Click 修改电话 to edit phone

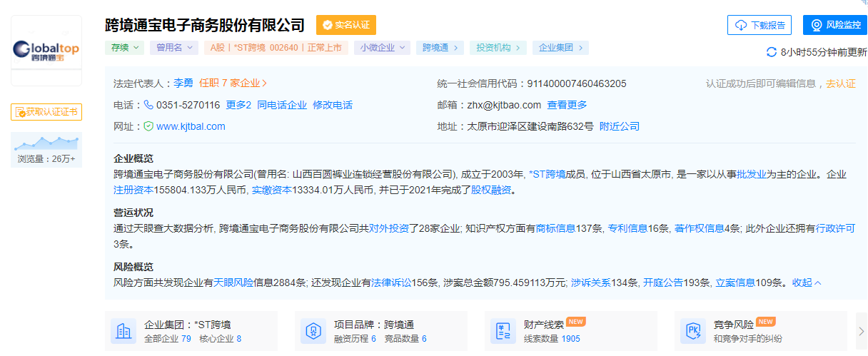[x=333, y=105]
